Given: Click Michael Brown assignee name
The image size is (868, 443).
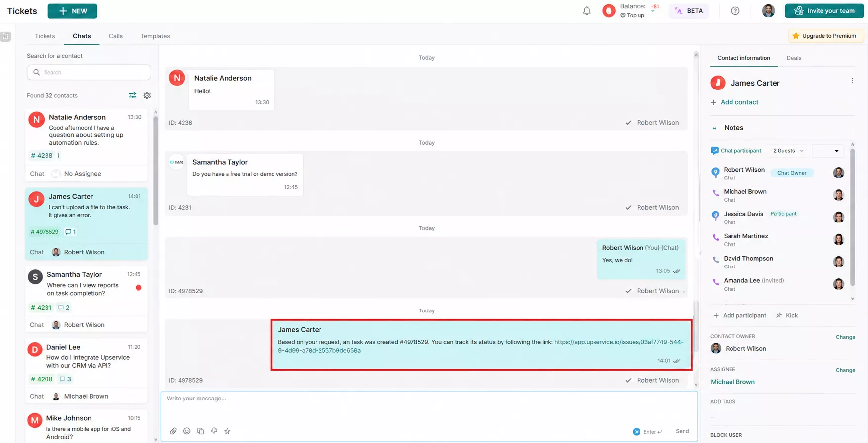Looking at the screenshot, I should click(x=732, y=382).
